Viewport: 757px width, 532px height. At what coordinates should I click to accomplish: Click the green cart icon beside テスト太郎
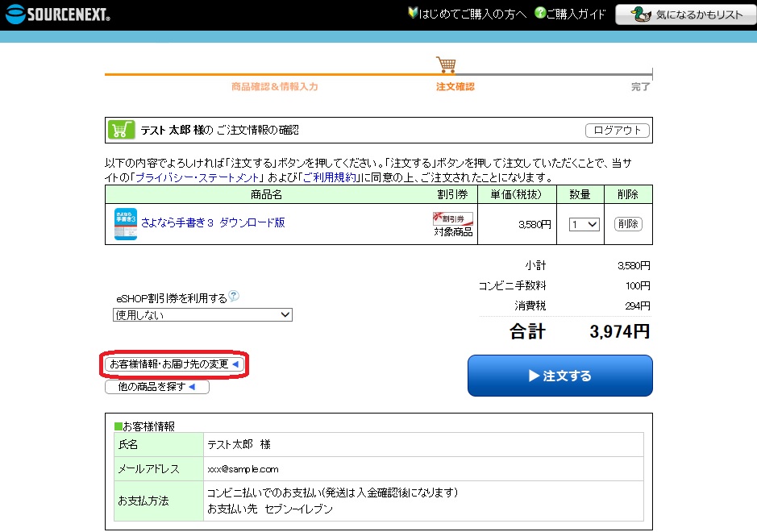pos(121,130)
